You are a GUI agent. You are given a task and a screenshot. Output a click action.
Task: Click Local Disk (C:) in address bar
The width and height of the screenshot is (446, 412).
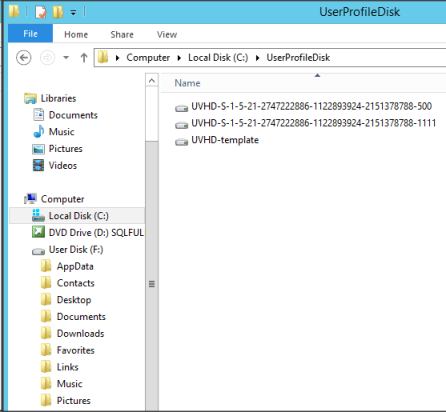coord(218,58)
